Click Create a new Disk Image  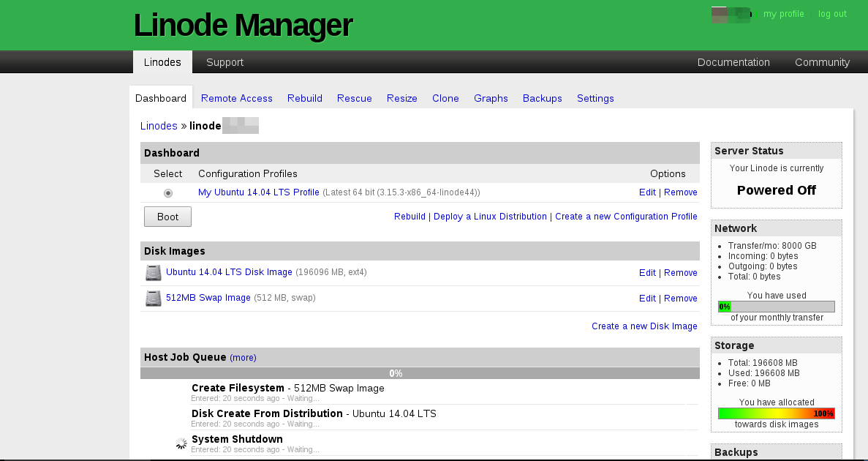(x=644, y=326)
